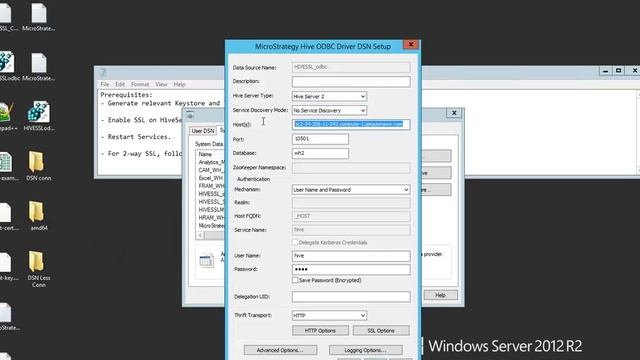
Task: Click the Password input field
Action: [x=351, y=269]
